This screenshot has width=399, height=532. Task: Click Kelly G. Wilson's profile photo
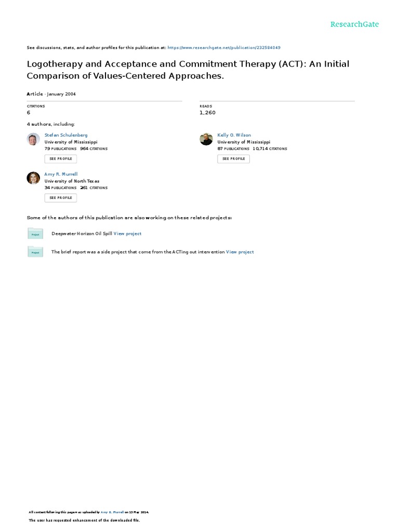[206, 139]
